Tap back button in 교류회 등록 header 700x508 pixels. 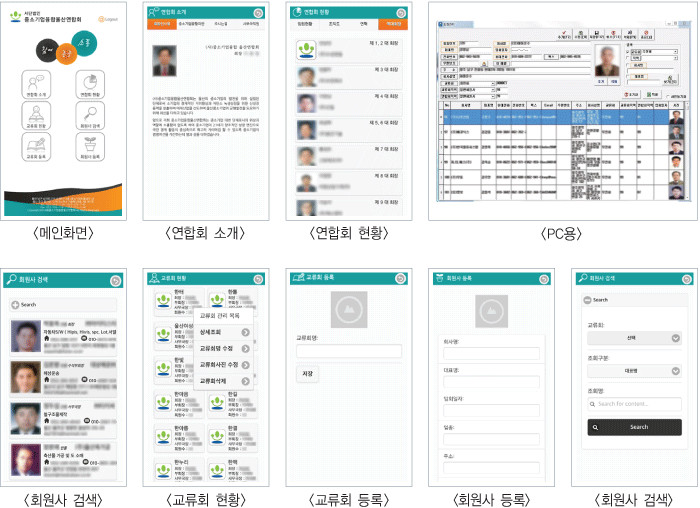pos(400,279)
